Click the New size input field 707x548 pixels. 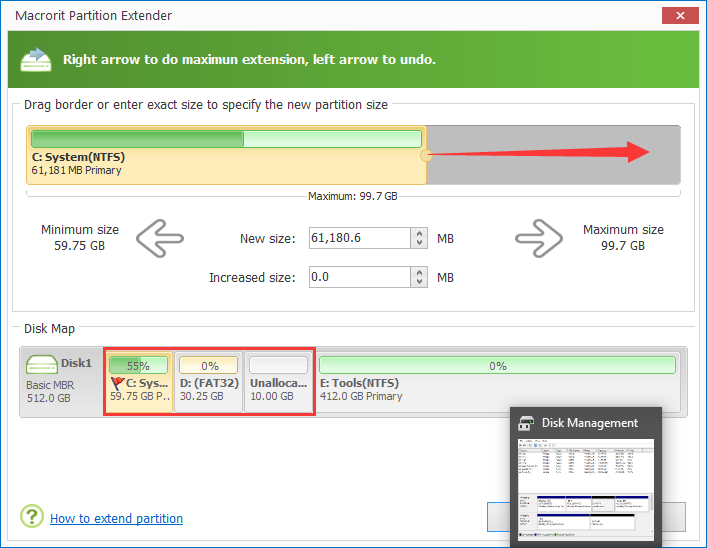(360, 239)
